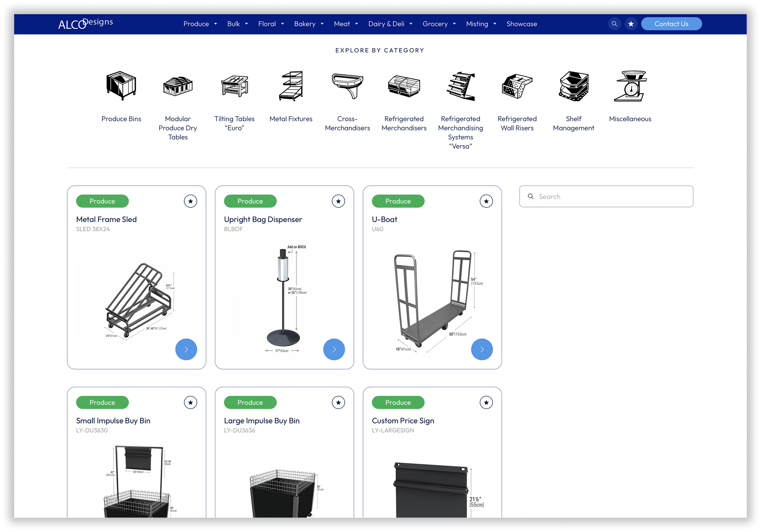Open the Modular Produce Dry Tables icon
The width and height of the screenshot is (761, 532).
click(x=178, y=86)
